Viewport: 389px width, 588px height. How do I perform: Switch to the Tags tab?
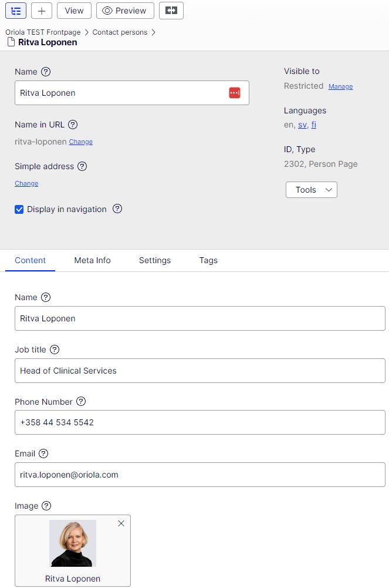tap(208, 260)
